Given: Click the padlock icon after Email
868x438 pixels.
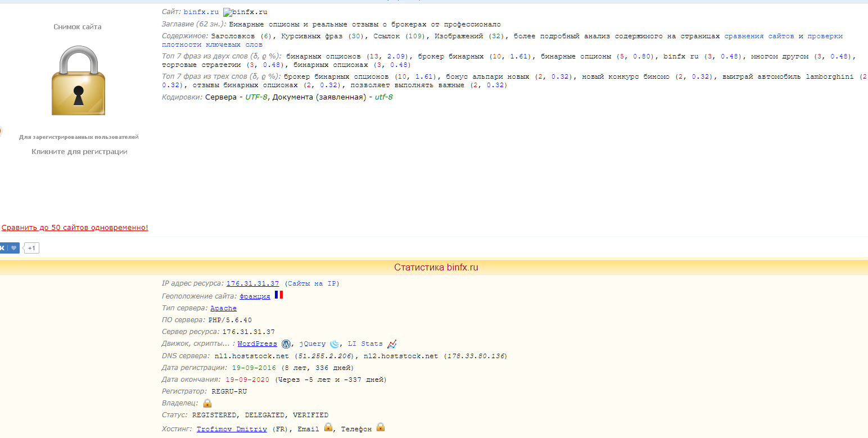Looking at the screenshot, I should pos(328,428).
